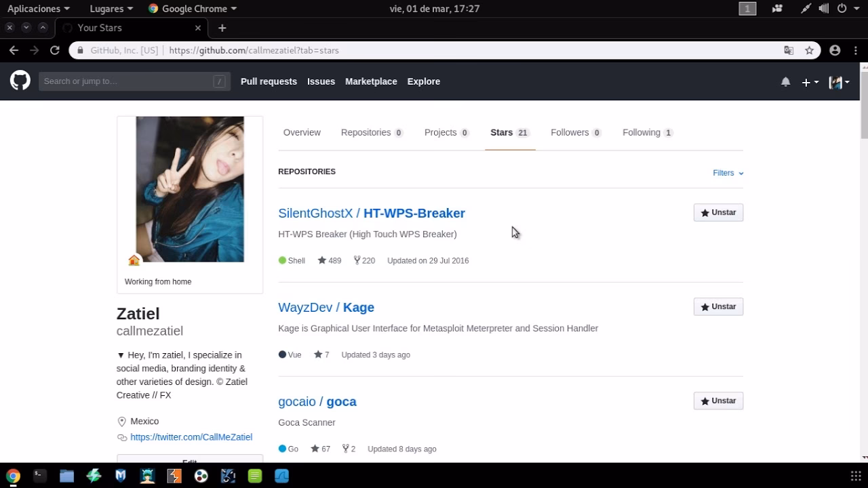Unstar the HT-WPS-Breaker repository
The width and height of the screenshot is (868, 488).
coord(718,213)
